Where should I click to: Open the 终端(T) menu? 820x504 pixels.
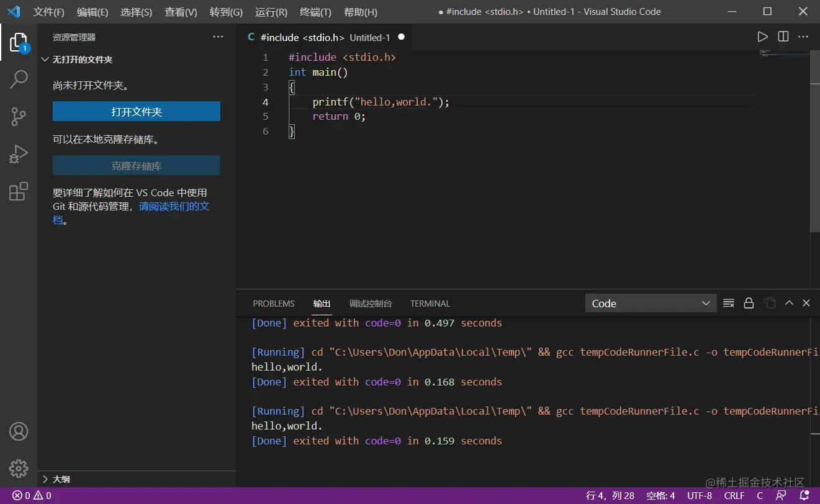pyautogui.click(x=315, y=12)
